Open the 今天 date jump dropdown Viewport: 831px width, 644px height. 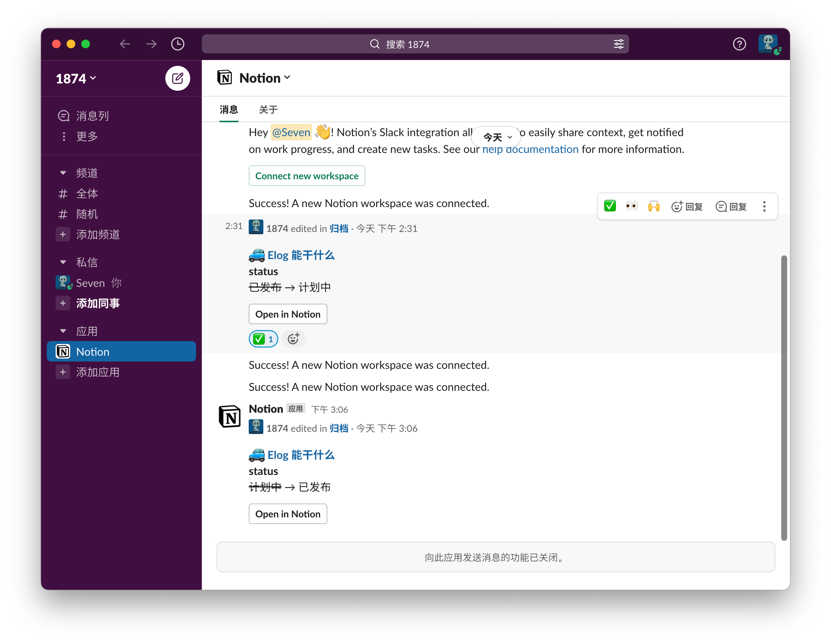point(497,137)
